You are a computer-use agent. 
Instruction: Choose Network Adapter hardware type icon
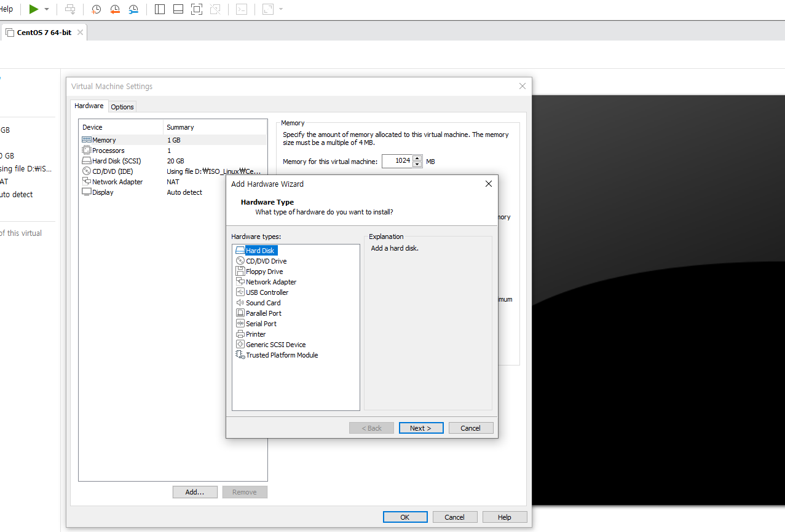point(240,282)
